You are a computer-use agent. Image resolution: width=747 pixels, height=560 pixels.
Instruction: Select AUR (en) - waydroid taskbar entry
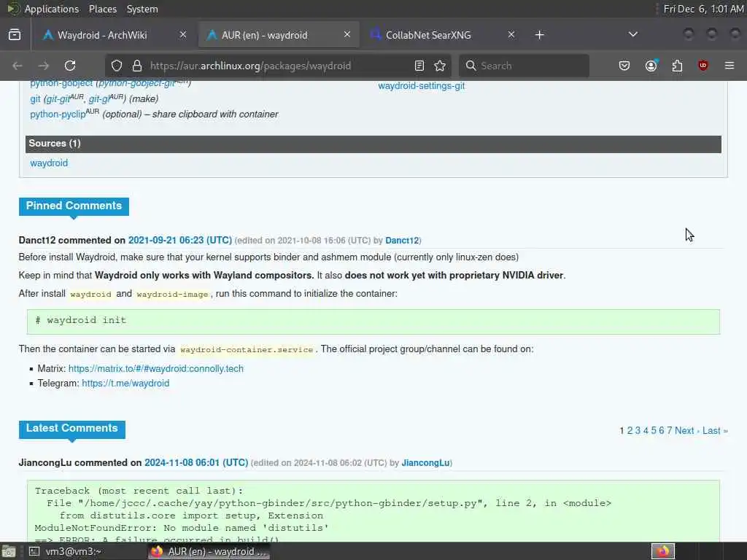click(x=209, y=551)
